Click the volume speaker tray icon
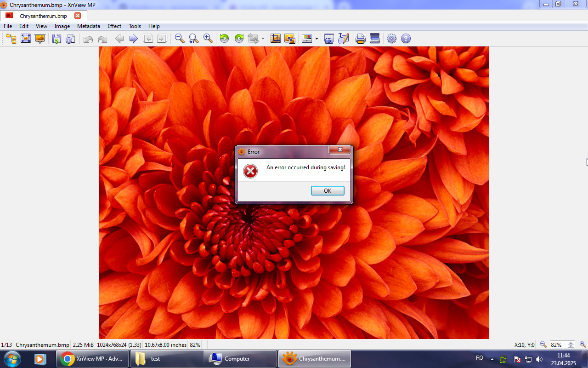Viewport: 588px width, 368px height. coord(539,359)
